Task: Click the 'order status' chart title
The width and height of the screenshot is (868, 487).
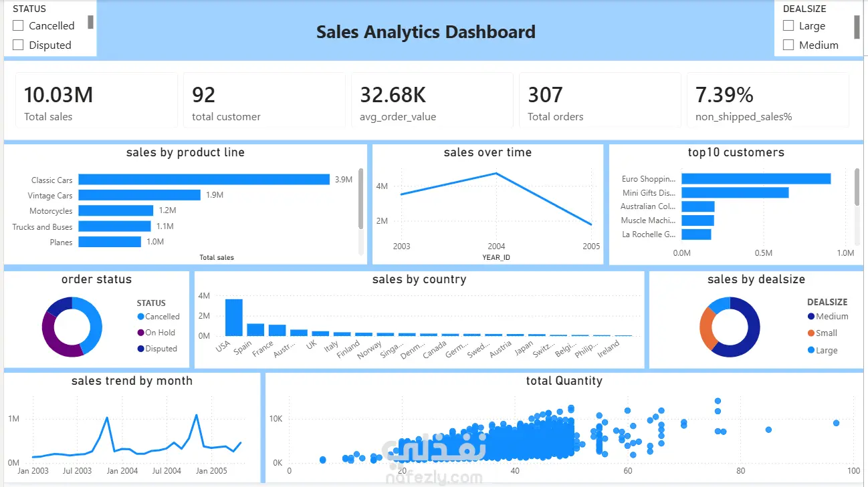Action: click(x=96, y=279)
